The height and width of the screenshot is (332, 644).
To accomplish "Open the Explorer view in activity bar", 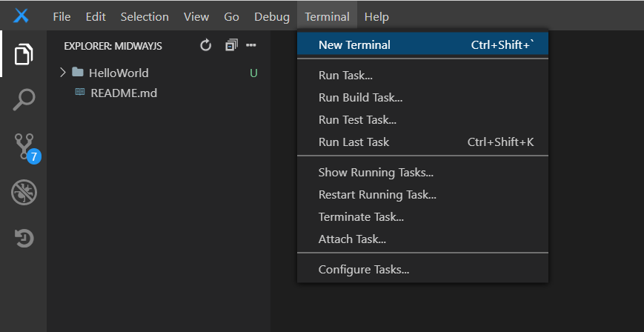I will point(24,54).
